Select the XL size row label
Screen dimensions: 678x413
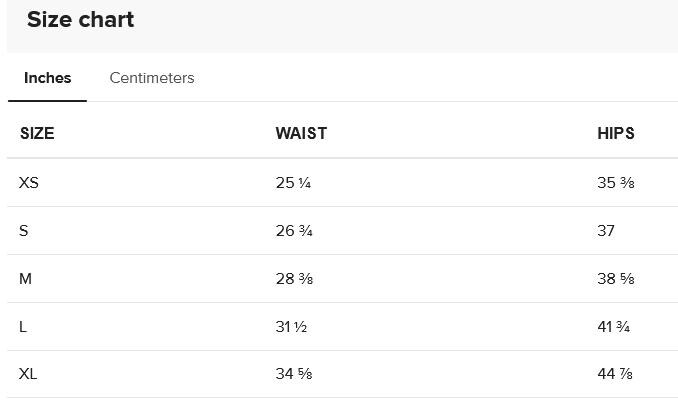pos(28,374)
